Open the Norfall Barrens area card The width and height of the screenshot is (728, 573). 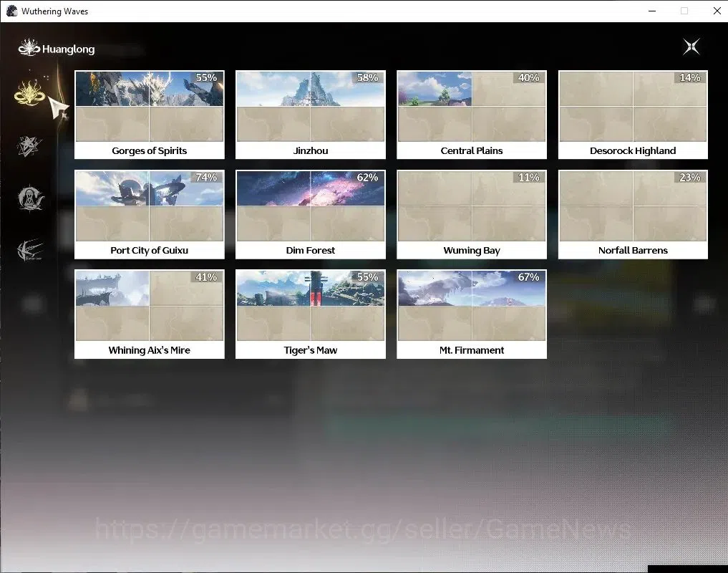point(633,214)
